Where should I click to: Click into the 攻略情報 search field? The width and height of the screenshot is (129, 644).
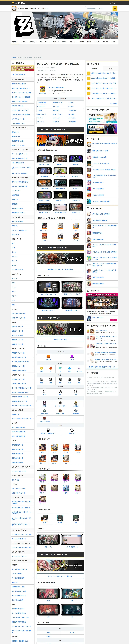tap(99, 8)
